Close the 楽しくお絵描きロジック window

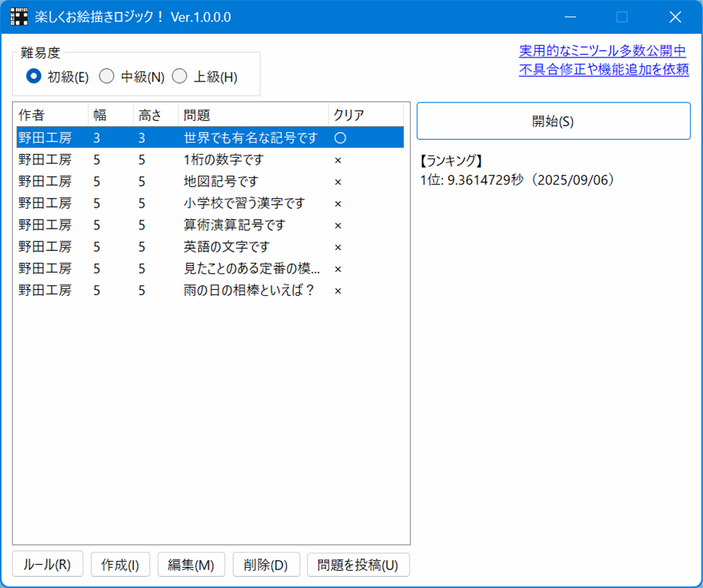[675, 17]
